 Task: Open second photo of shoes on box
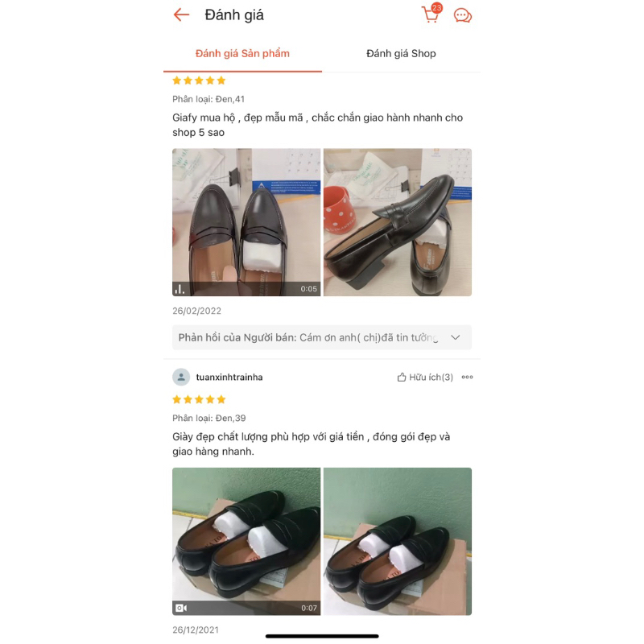click(398, 541)
